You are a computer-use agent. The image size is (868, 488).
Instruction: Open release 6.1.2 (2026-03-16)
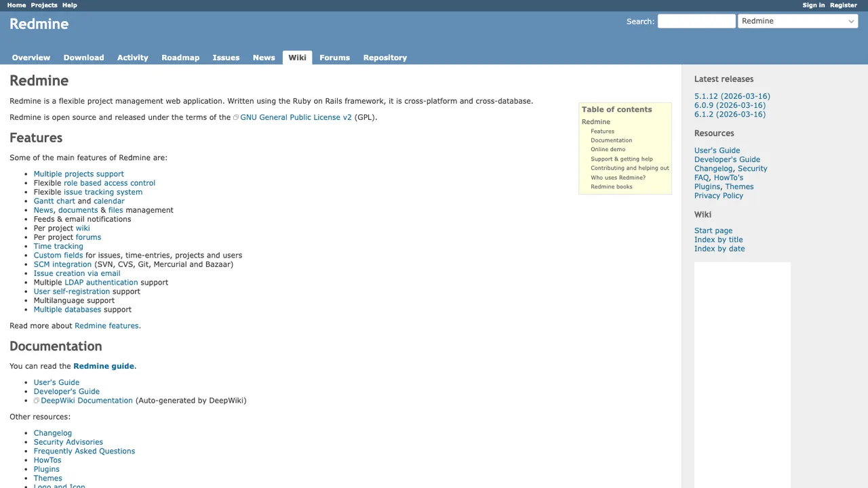[730, 115]
